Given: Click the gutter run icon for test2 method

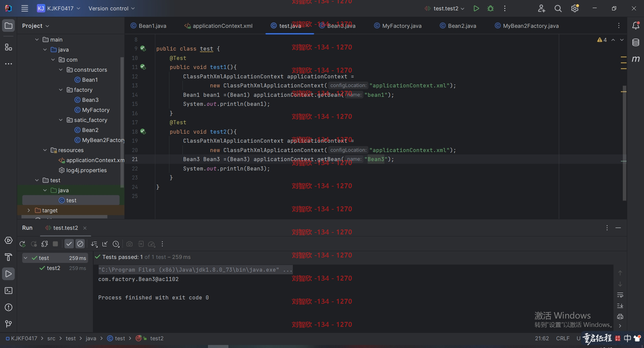Looking at the screenshot, I should click(x=143, y=132).
